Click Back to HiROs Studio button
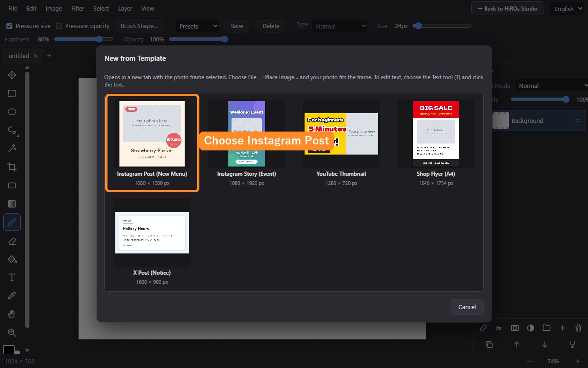 click(507, 8)
